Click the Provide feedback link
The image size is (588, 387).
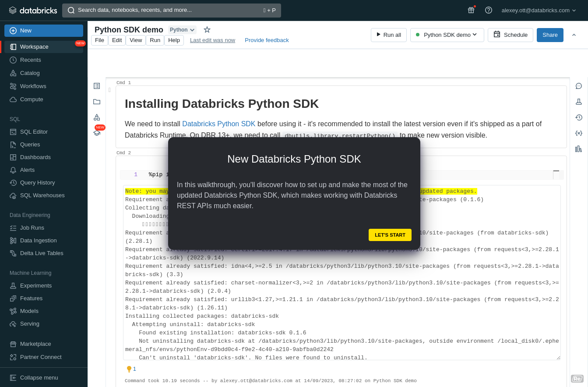(267, 40)
